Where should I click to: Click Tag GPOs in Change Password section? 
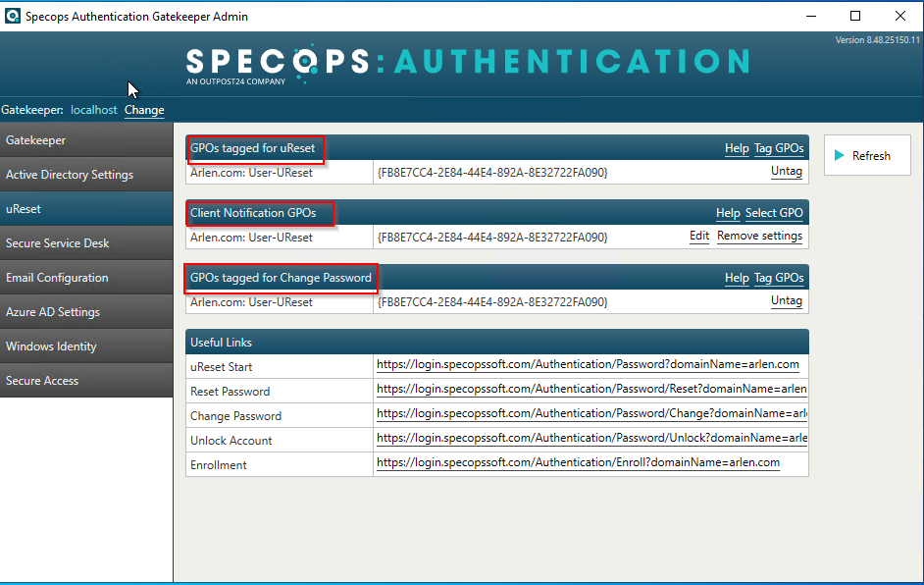(x=779, y=279)
